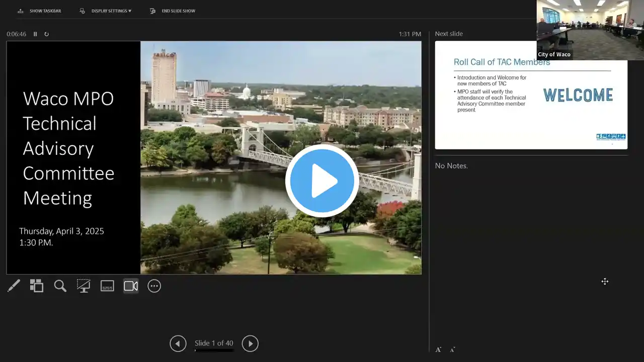The width and height of the screenshot is (644, 362).
Task: Select the pen and laser pointer tool
Action: (x=14, y=286)
